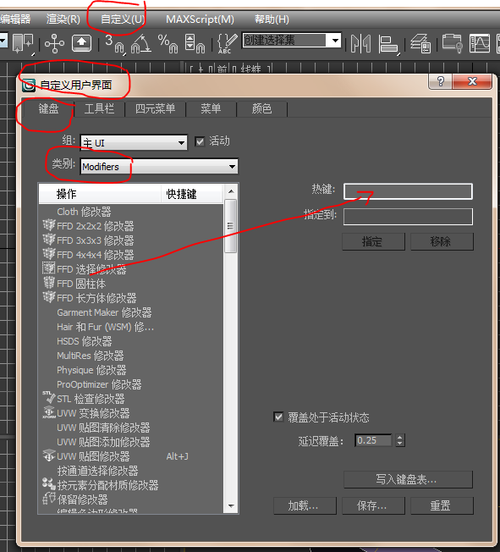The height and width of the screenshot is (552, 500).
Task: Click the FFD 2x2x2 修改器 row icon
Action: pyautogui.click(x=49, y=225)
